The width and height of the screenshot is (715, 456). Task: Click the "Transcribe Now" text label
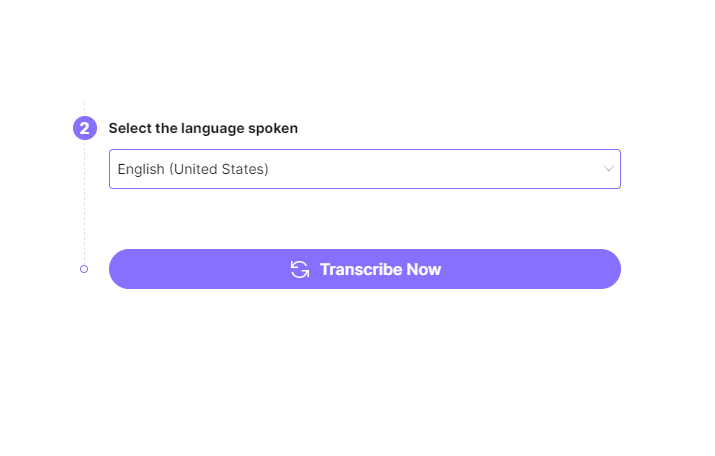click(380, 269)
